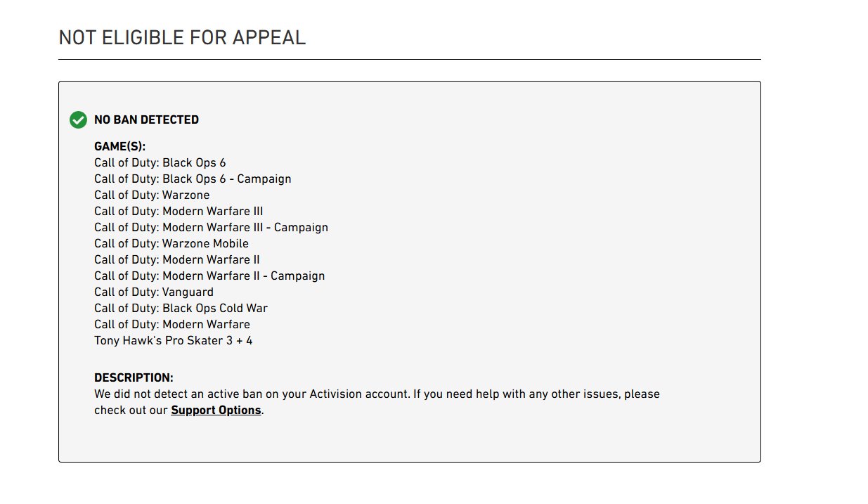The width and height of the screenshot is (868, 504).
Task: Open the Support Options link
Action: (x=216, y=411)
